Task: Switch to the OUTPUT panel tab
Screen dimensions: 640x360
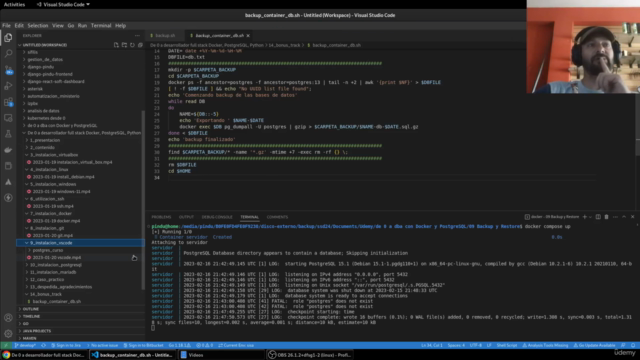Action: tap(186, 217)
